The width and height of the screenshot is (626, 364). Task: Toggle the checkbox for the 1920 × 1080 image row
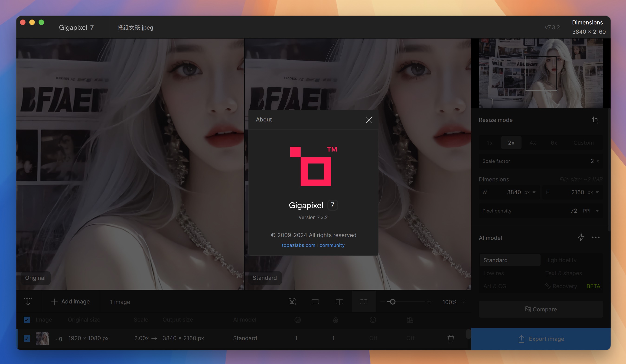click(x=27, y=338)
